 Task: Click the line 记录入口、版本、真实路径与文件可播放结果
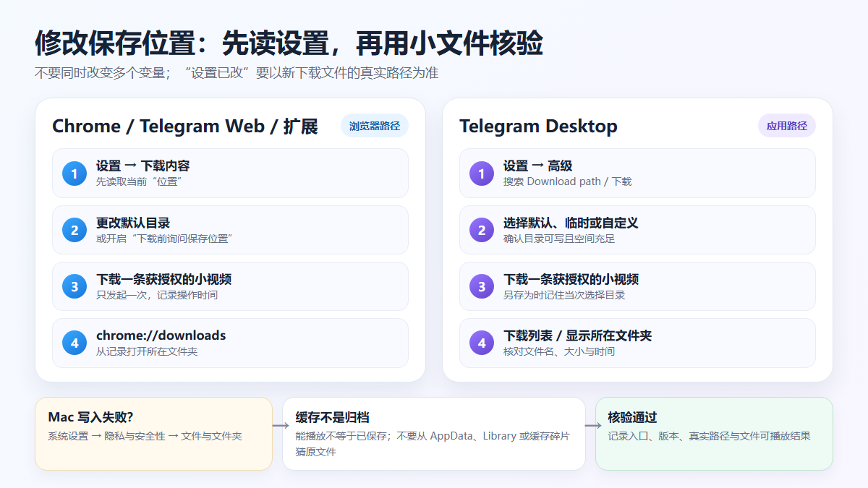(709, 436)
